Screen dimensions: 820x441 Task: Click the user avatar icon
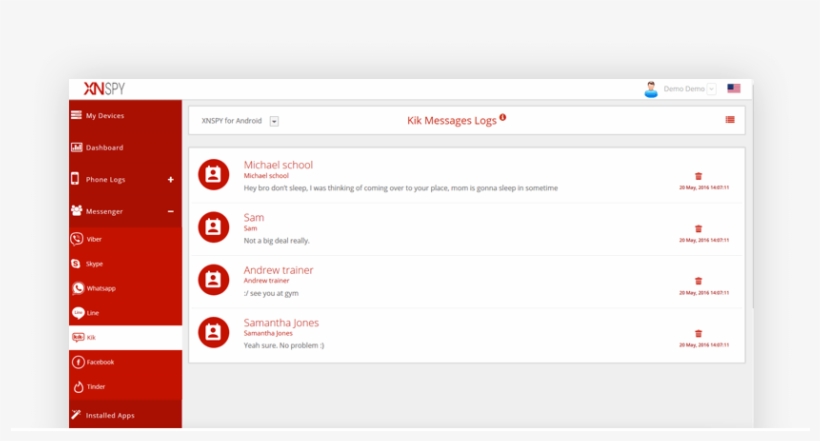[651, 89]
